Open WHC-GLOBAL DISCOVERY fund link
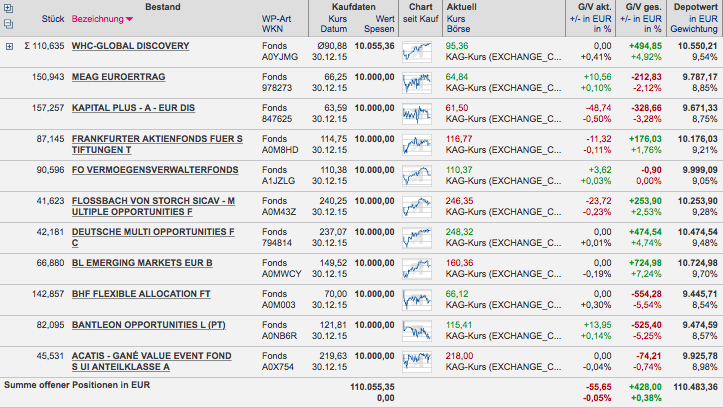 pos(130,46)
